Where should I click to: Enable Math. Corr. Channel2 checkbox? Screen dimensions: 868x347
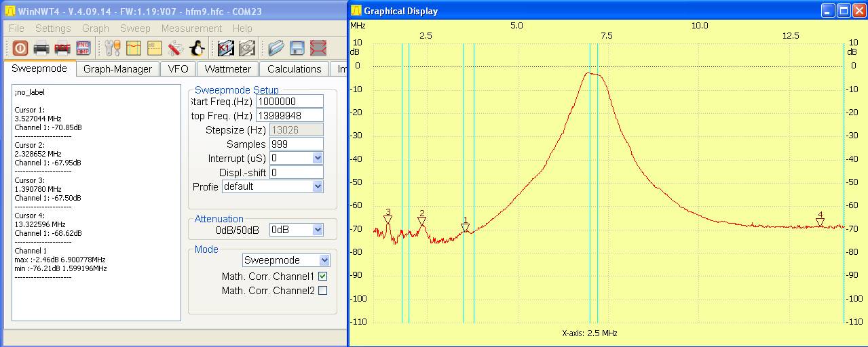(x=323, y=291)
